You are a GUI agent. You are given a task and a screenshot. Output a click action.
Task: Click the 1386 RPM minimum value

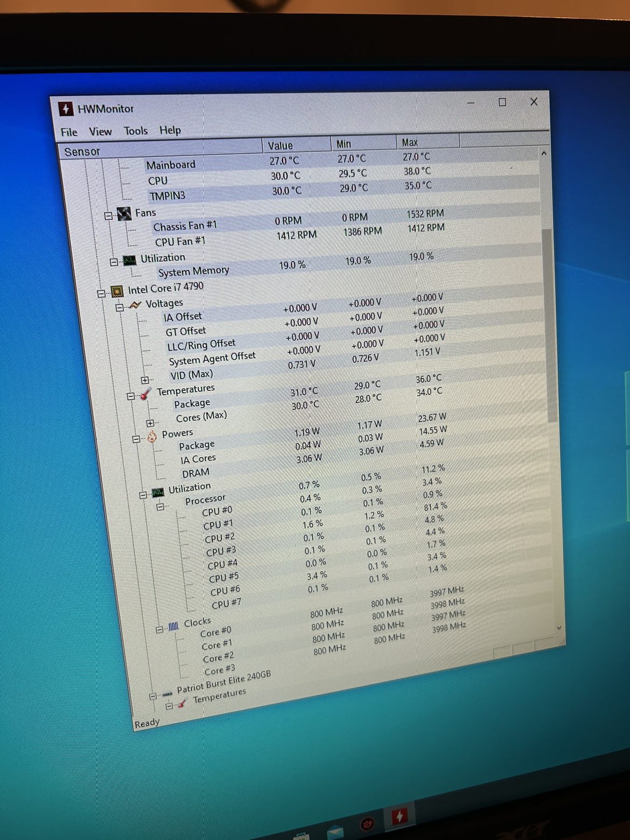tap(363, 232)
